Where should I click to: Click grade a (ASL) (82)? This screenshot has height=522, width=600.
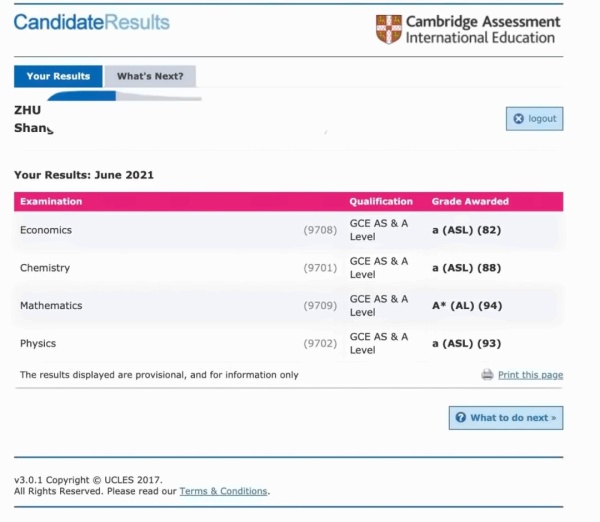466,230
